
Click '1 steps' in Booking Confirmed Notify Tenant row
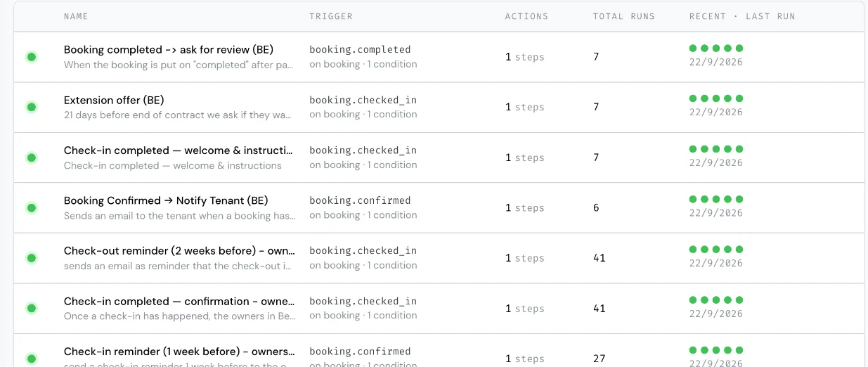[x=525, y=208]
